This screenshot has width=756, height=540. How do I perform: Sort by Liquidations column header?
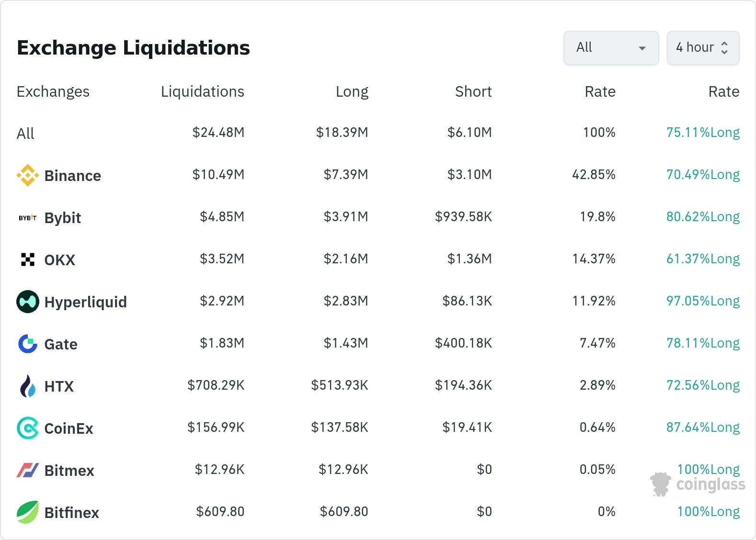tap(202, 91)
